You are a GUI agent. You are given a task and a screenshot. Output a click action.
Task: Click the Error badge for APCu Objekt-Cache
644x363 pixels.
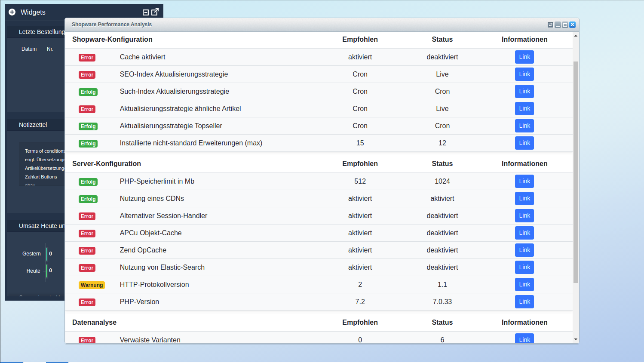tap(87, 234)
